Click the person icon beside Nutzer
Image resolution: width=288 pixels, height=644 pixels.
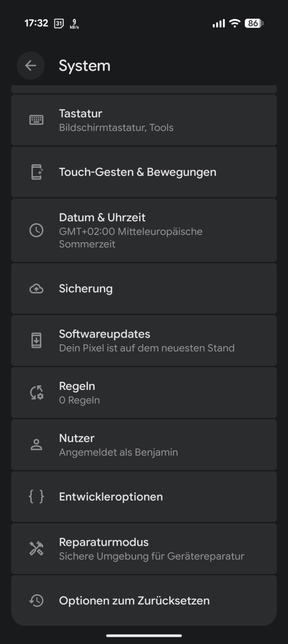coord(36,444)
